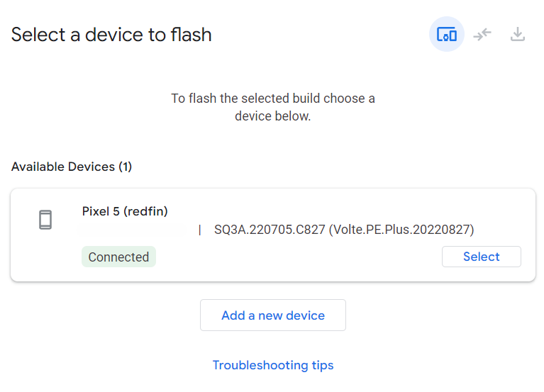
Task: Click the flash build instruction text
Action: [x=273, y=107]
